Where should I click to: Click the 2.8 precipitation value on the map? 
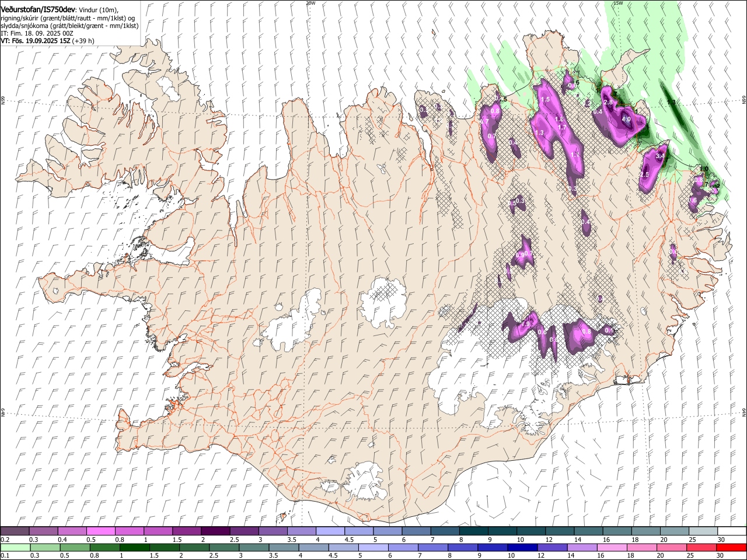pos(608,103)
